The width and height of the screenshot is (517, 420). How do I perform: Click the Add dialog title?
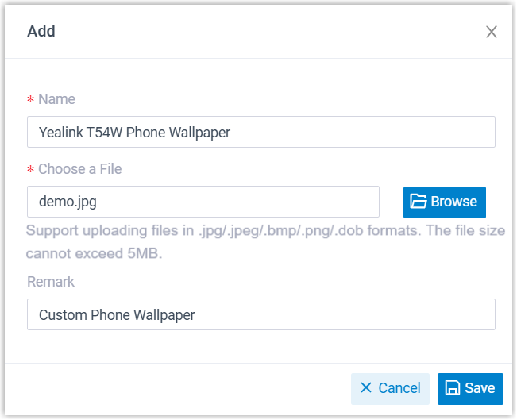[x=41, y=32]
